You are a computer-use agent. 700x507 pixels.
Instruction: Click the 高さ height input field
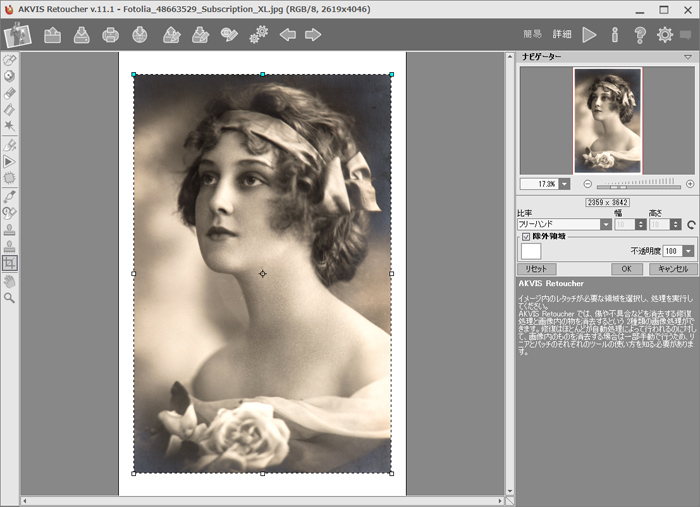tap(660, 224)
